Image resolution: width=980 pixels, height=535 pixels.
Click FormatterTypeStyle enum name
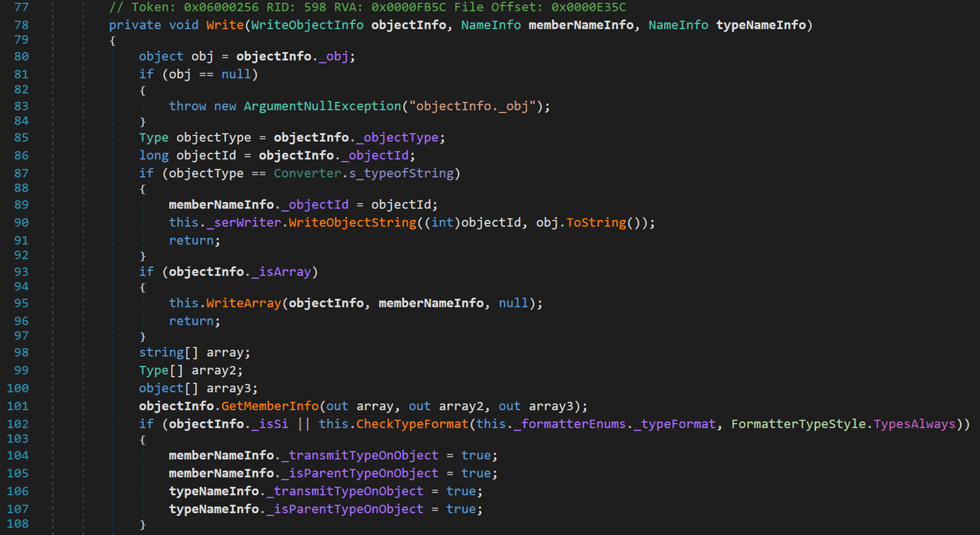click(x=798, y=424)
